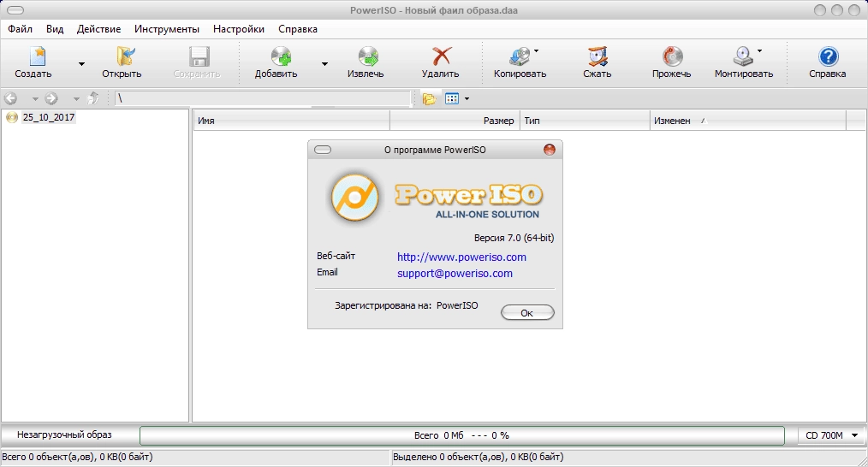This screenshot has width=868, height=467.
Task: Click the Монтировать (Mount) toolbar icon
Action: [743, 56]
